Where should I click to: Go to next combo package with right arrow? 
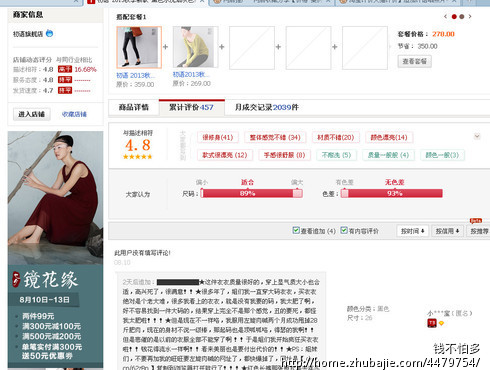coord(470,16)
